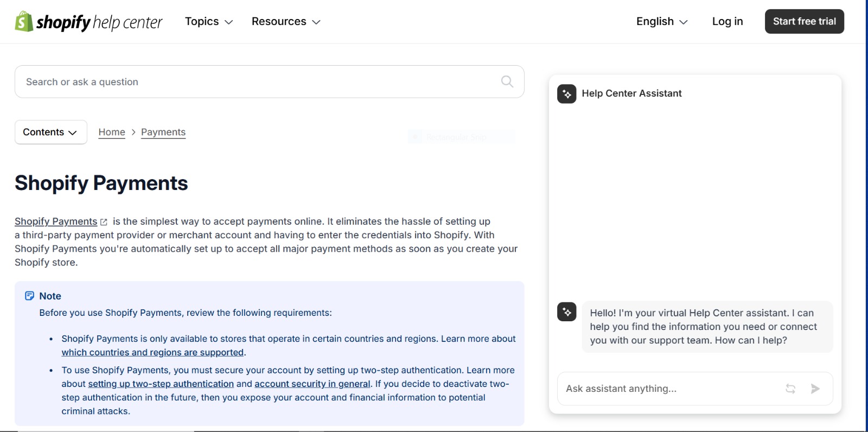Click the reset conversation icon in chat

790,389
